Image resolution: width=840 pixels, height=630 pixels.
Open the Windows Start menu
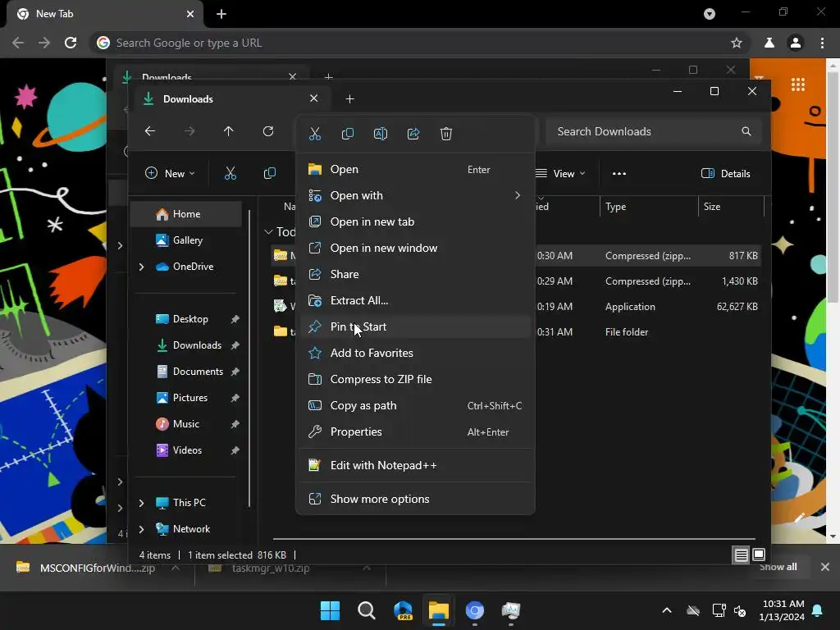pos(330,610)
